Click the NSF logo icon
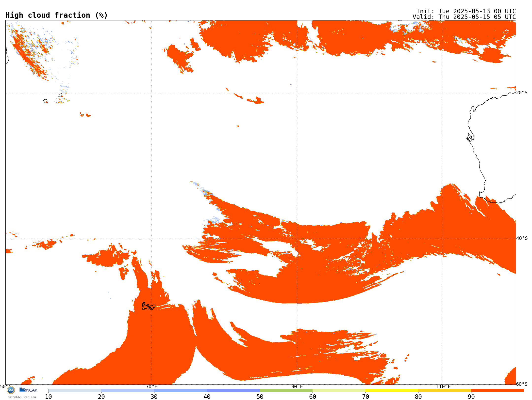 click(11, 390)
